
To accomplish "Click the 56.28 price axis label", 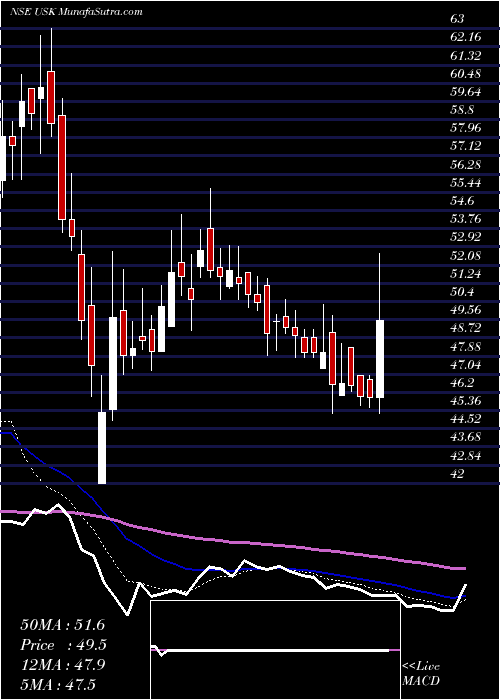I will (x=466, y=165).
